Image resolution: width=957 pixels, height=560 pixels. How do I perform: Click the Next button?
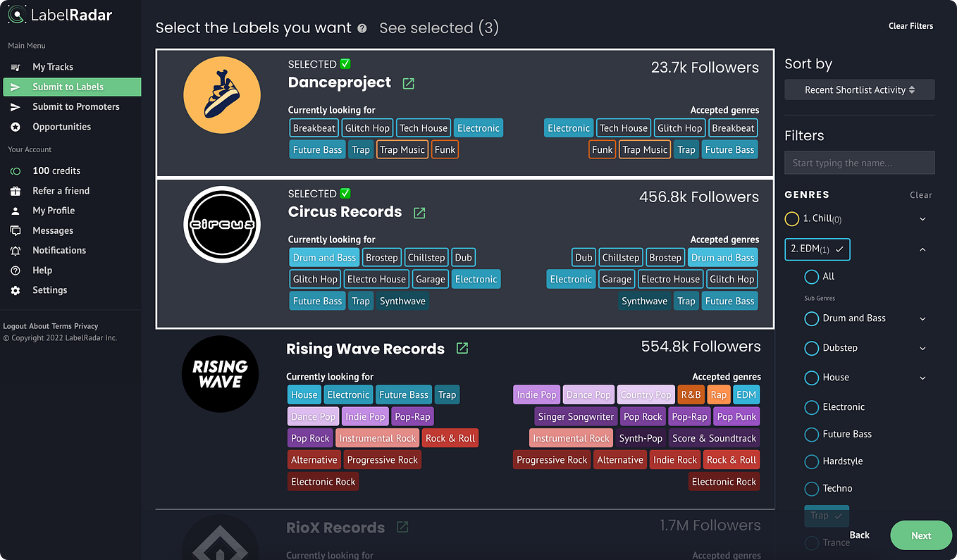click(x=920, y=535)
